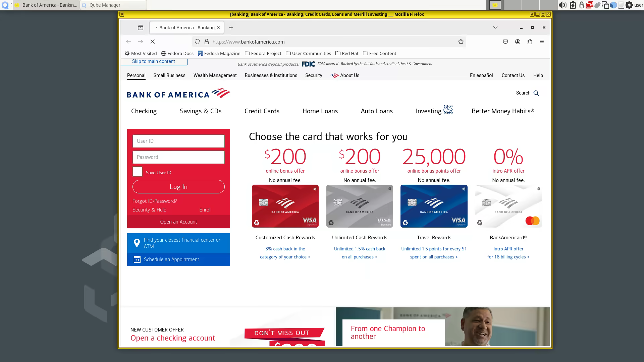Click the magnifying glass Search icon
The image size is (644, 362).
coord(536,93)
